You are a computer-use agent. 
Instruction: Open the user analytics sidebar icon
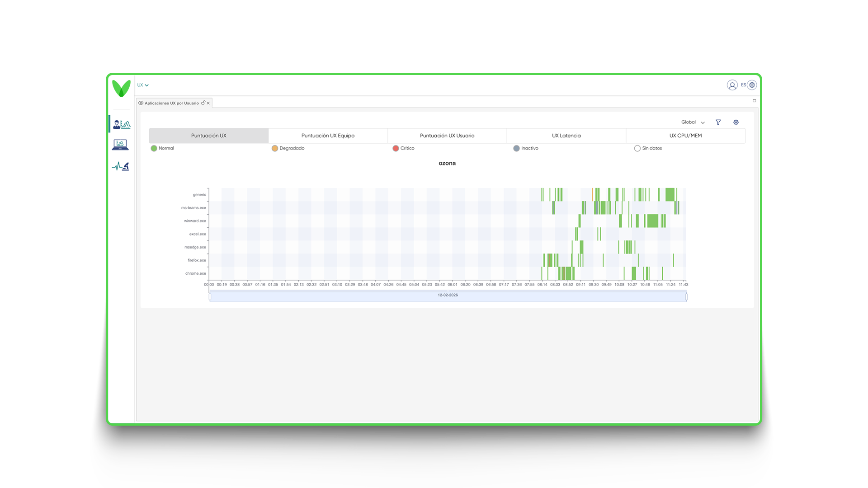(122, 124)
